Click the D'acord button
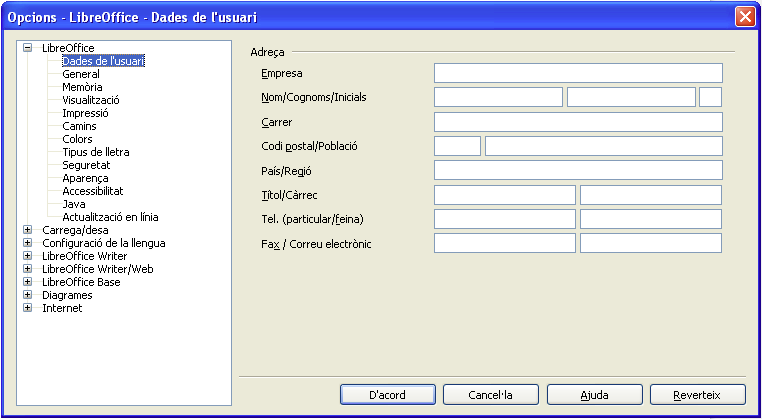Image resolution: width=762 pixels, height=419 pixels. pyautogui.click(x=387, y=395)
